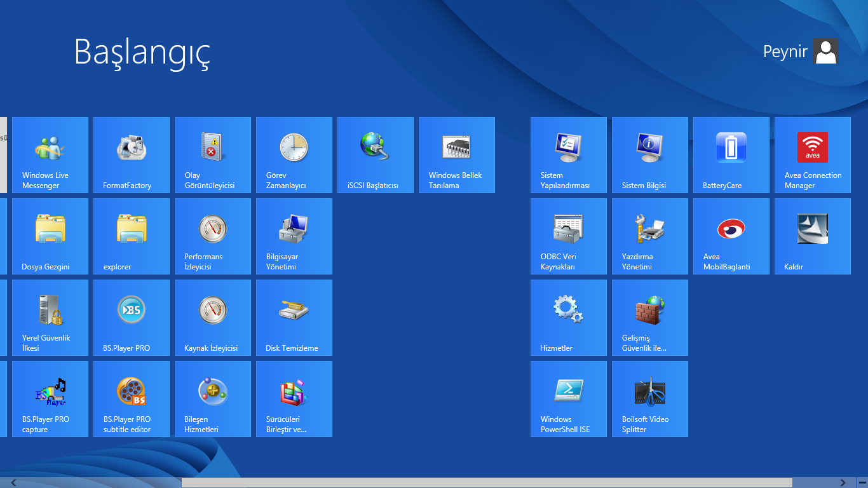Launch the BatteryCare tile
The height and width of the screenshot is (488, 868).
(x=731, y=155)
